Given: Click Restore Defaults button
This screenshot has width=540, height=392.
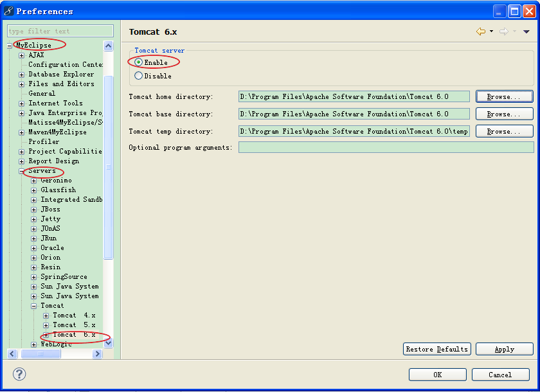Looking at the screenshot, I should 437,349.
